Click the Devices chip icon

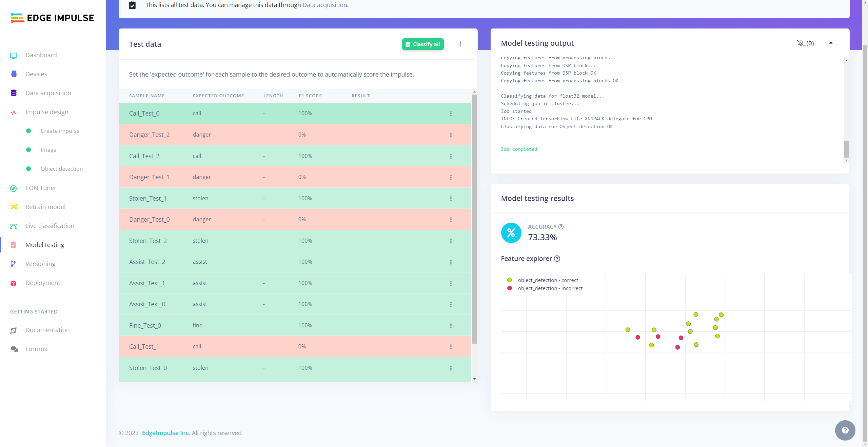pos(14,74)
